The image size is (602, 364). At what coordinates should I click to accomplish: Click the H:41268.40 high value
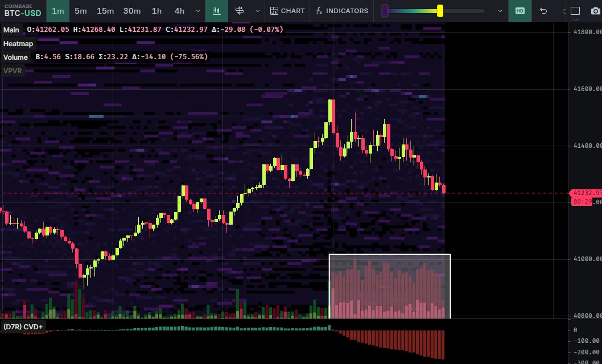94,30
